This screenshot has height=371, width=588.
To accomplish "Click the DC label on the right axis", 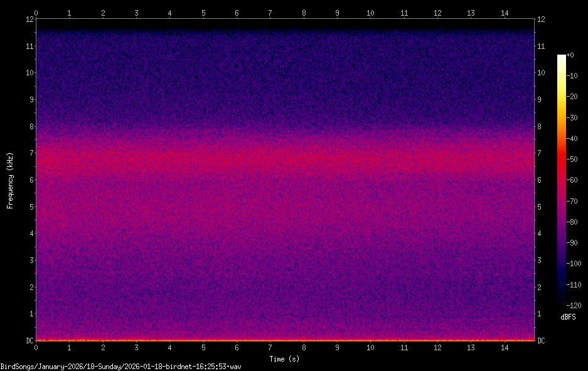I will pyautogui.click(x=541, y=340).
